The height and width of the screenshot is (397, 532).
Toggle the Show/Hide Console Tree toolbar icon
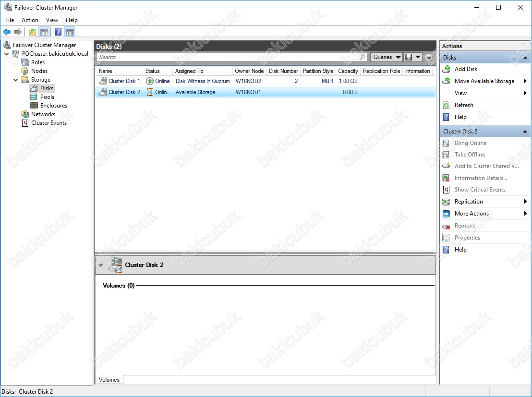click(x=44, y=32)
